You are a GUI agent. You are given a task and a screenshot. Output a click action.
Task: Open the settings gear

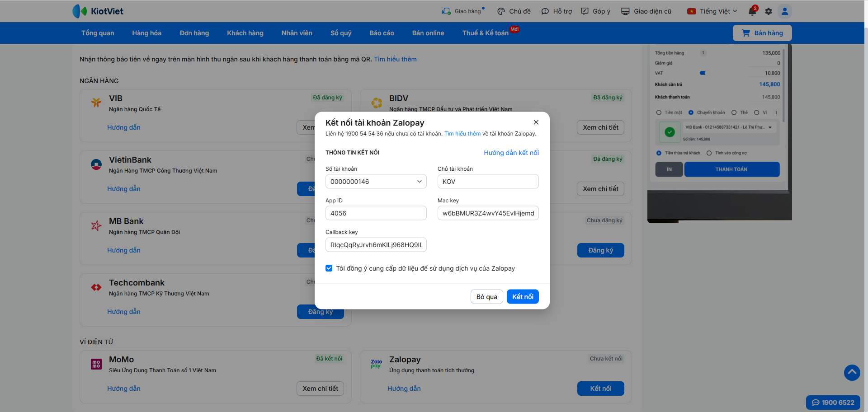tap(769, 11)
